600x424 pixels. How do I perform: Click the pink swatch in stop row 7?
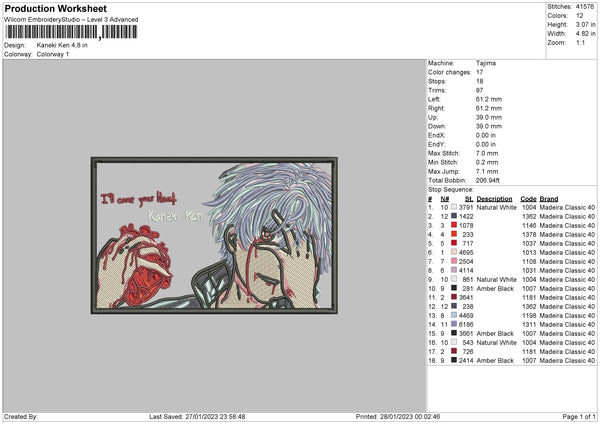[x=454, y=261]
